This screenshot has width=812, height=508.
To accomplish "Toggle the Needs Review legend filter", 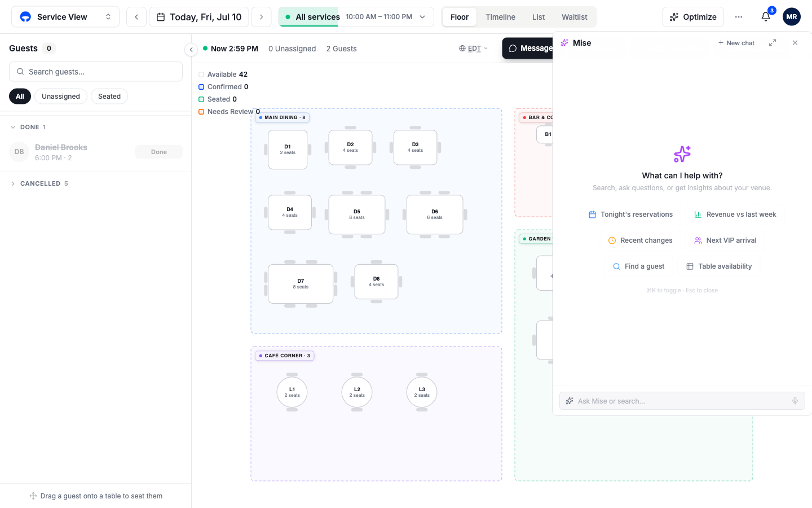I will coord(230,112).
